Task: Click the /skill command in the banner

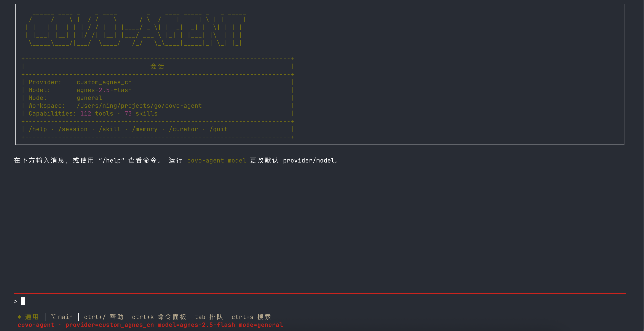Action: [x=110, y=129]
